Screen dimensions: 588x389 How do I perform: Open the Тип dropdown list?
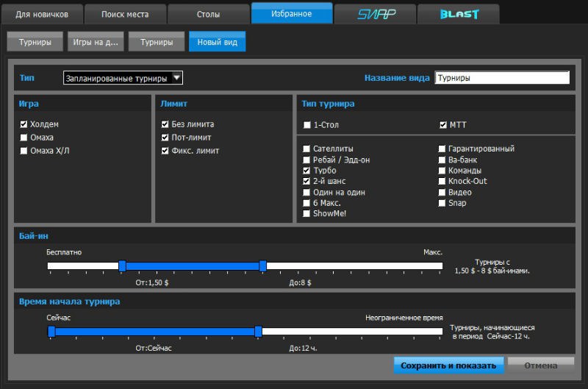123,78
